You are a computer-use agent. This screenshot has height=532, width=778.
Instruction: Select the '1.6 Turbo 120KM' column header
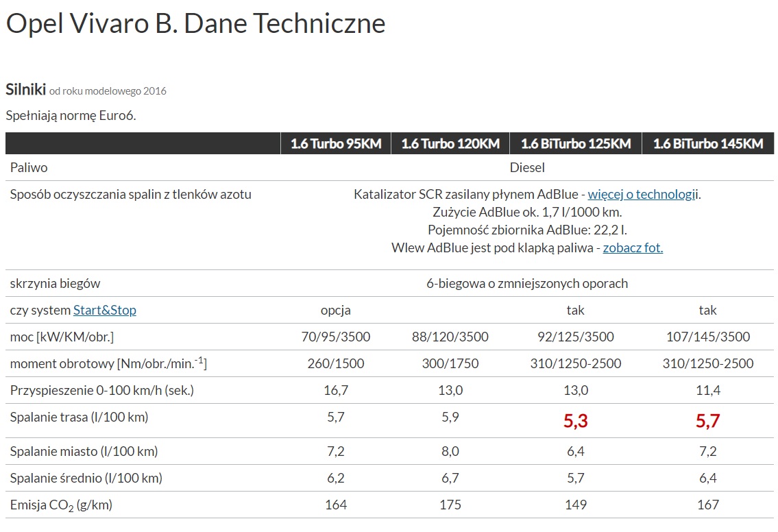[x=450, y=144]
